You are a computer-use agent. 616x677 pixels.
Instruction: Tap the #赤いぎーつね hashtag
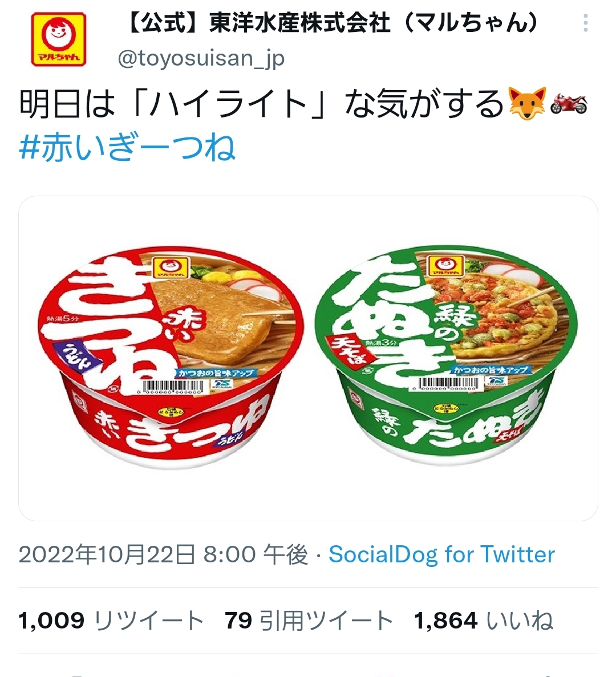(x=127, y=147)
